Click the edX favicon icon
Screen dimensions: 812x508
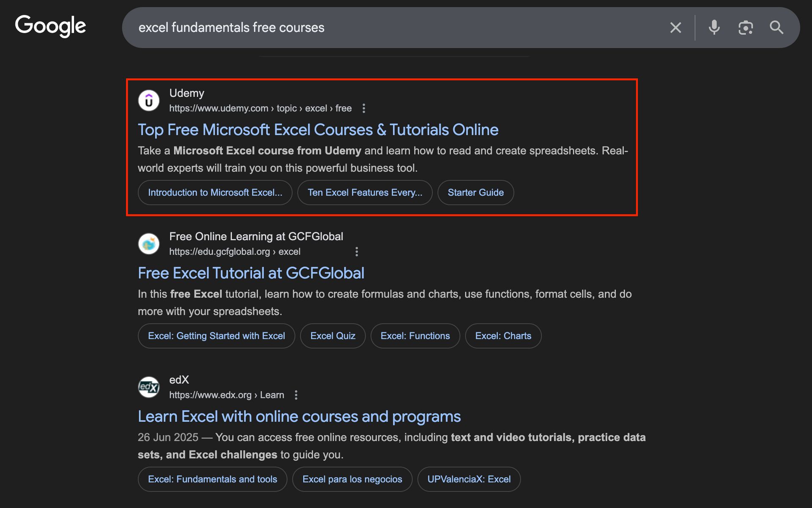pyautogui.click(x=149, y=387)
